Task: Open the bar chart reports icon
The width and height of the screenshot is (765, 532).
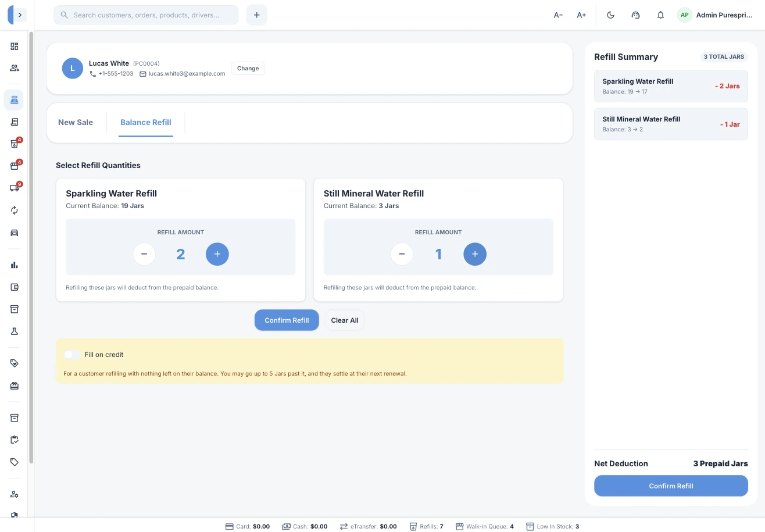Action: point(15,265)
